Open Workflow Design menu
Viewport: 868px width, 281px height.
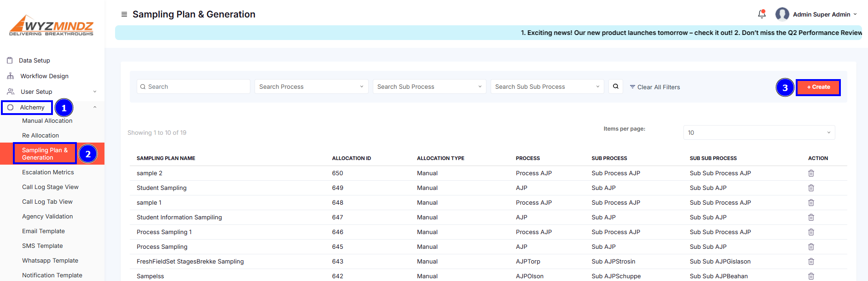coord(44,76)
